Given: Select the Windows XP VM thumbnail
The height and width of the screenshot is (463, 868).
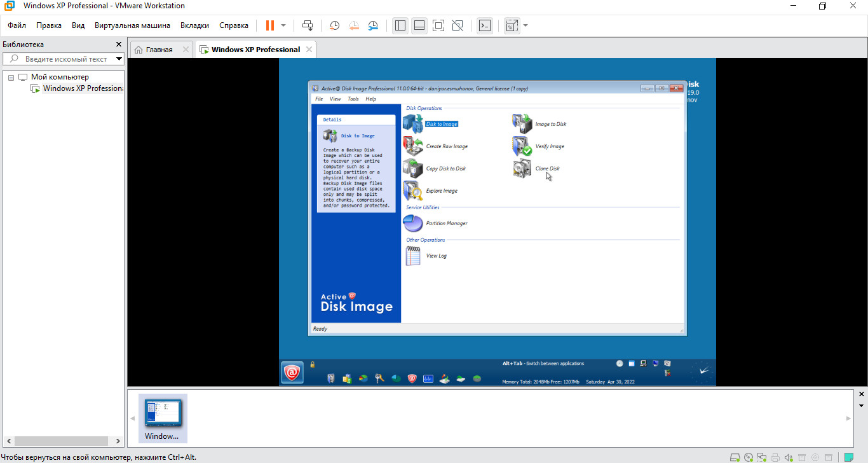Looking at the screenshot, I should click(x=162, y=418).
